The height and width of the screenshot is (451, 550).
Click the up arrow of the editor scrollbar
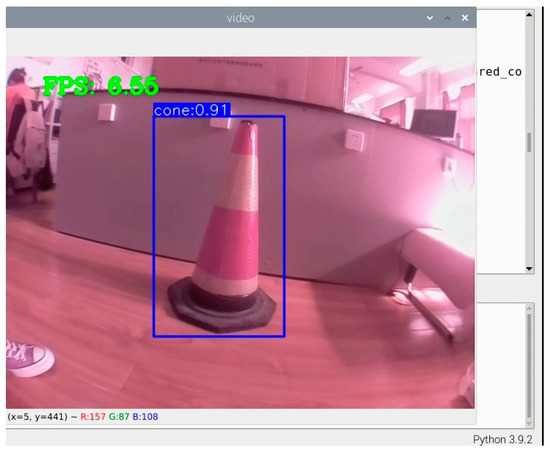click(529, 14)
